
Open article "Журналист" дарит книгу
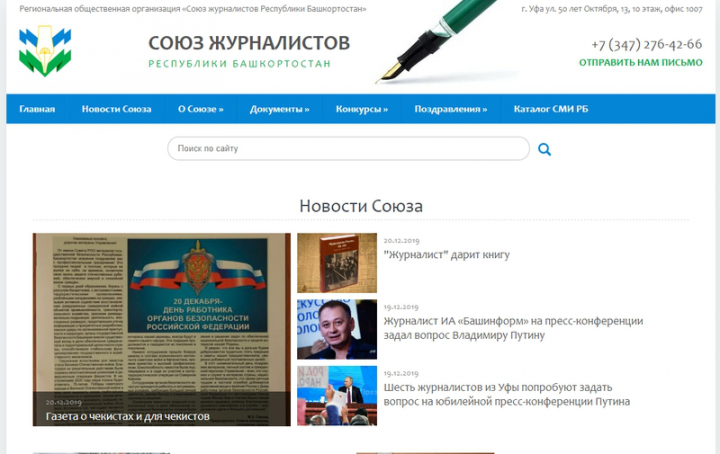(446, 255)
